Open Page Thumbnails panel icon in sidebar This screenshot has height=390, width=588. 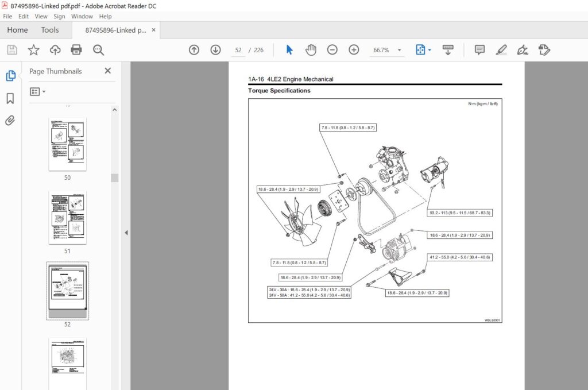[10, 76]
